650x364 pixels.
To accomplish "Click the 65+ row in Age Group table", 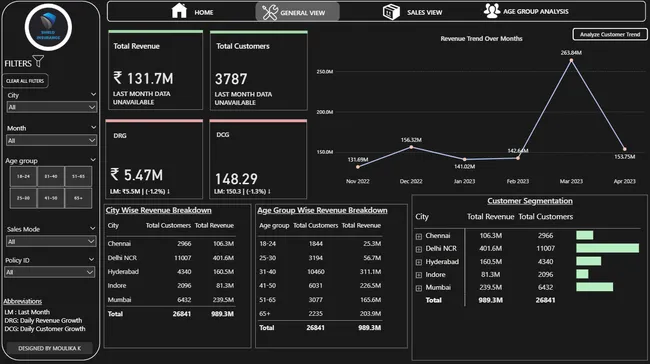I will tap(320, 313).
